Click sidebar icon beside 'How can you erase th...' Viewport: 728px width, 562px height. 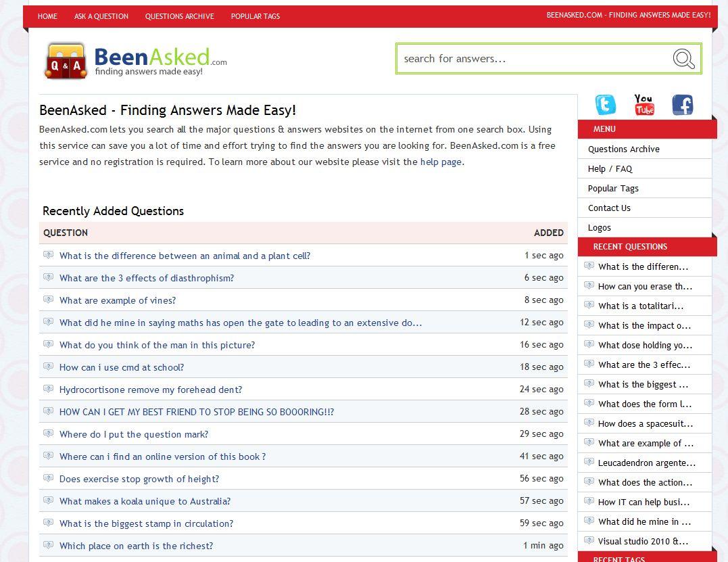coord(589,285)
